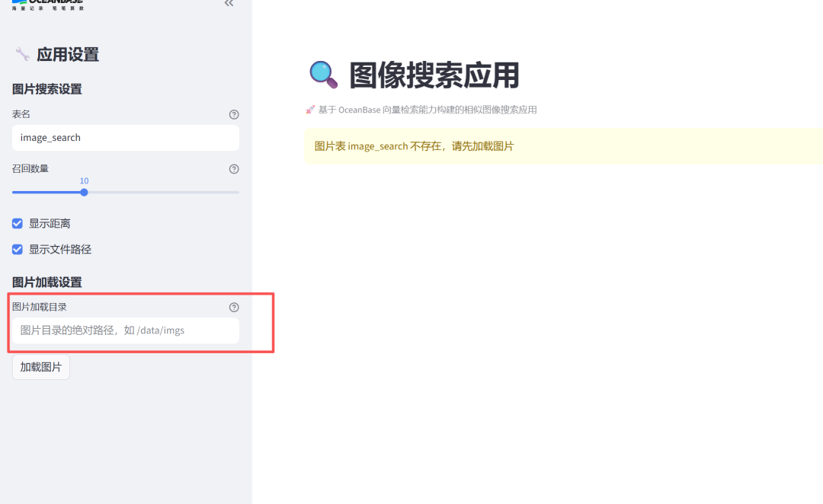This screenshot has height=504, width=823.
Task: Focus the 图片加载目录 path input field
Action: [126, 330]
